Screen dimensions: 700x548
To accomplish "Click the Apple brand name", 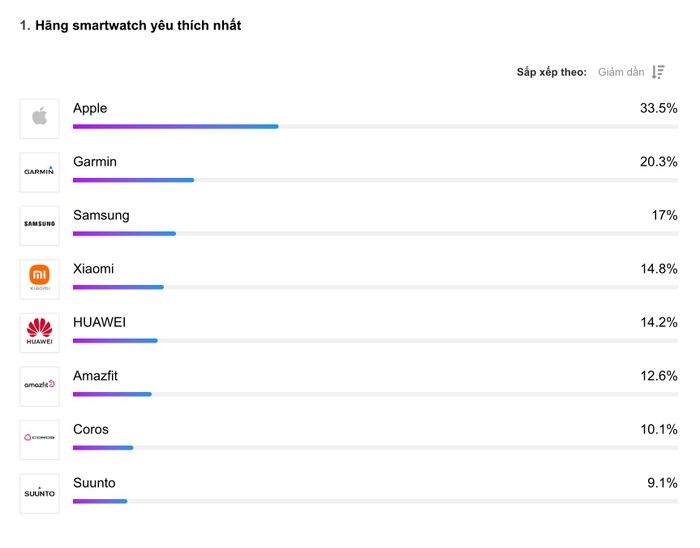I will [90, 108].
